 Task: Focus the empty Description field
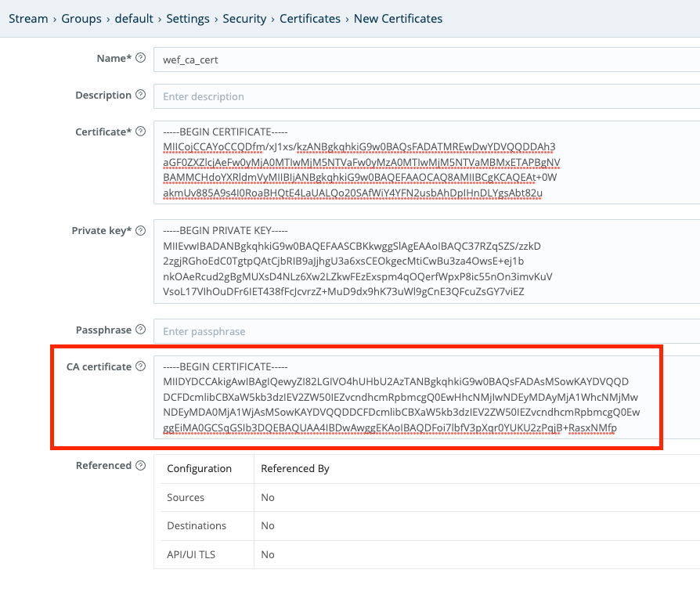pos(352,97)
